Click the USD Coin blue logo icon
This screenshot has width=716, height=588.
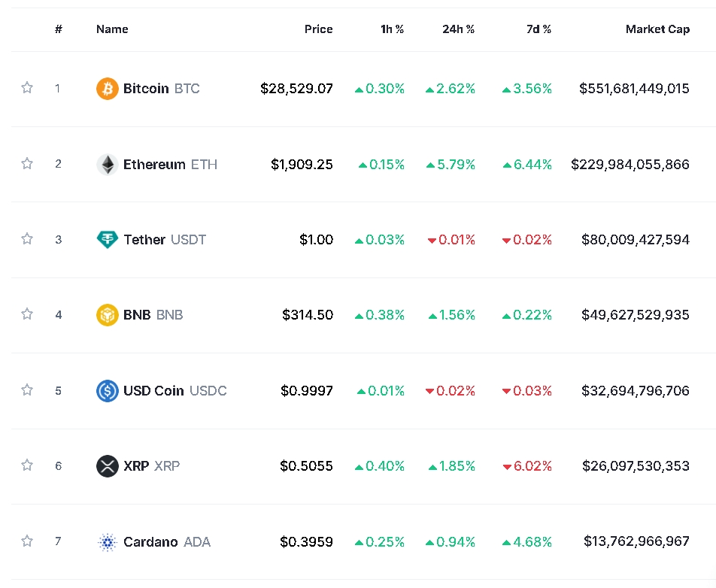pos(108,391)
